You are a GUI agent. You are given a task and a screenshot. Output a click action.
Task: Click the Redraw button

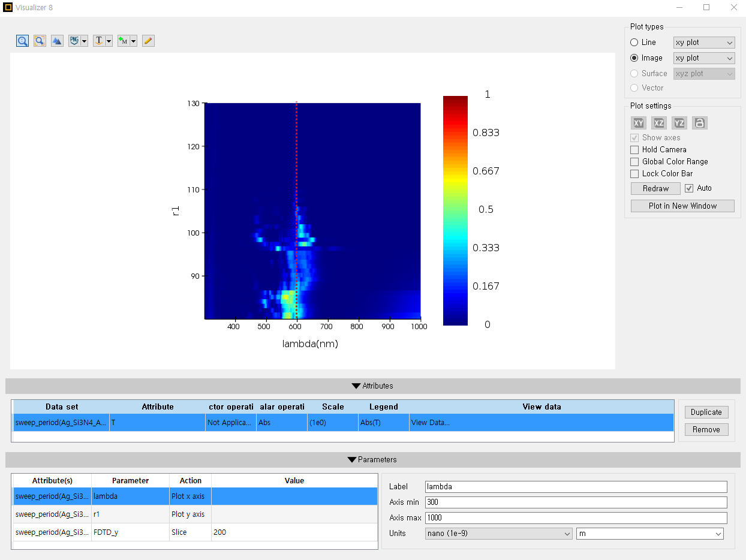655,188
